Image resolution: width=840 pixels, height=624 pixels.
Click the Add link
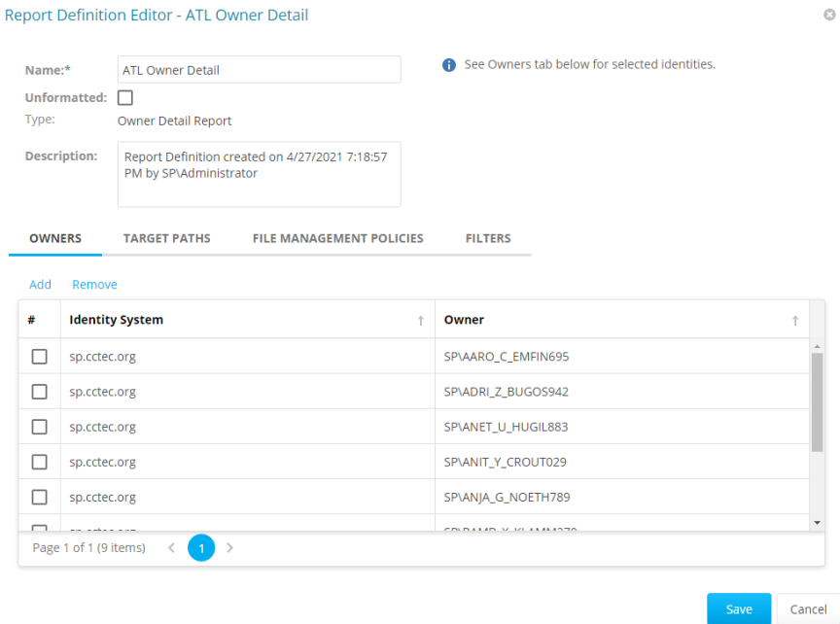(x=40, y=285)
